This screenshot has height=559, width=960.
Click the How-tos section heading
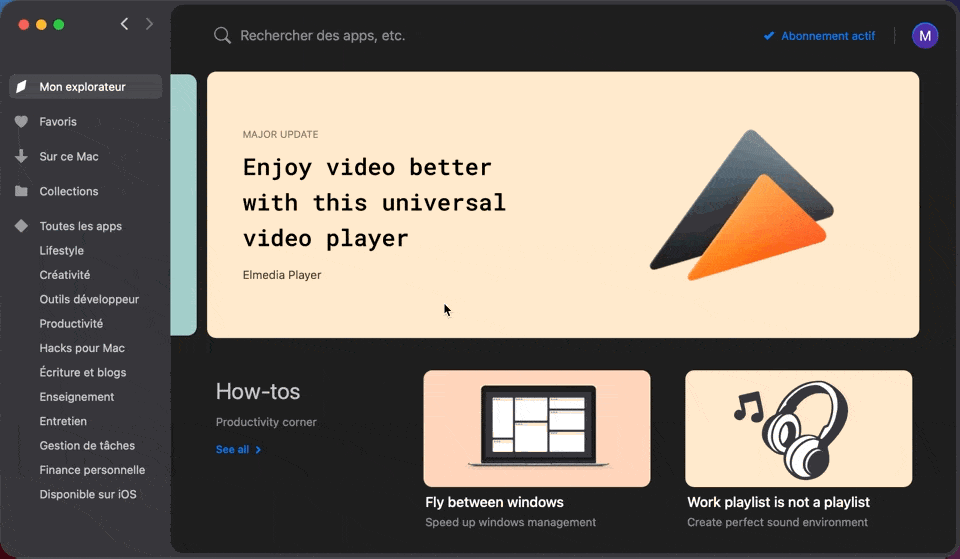(x=258, y=391)
